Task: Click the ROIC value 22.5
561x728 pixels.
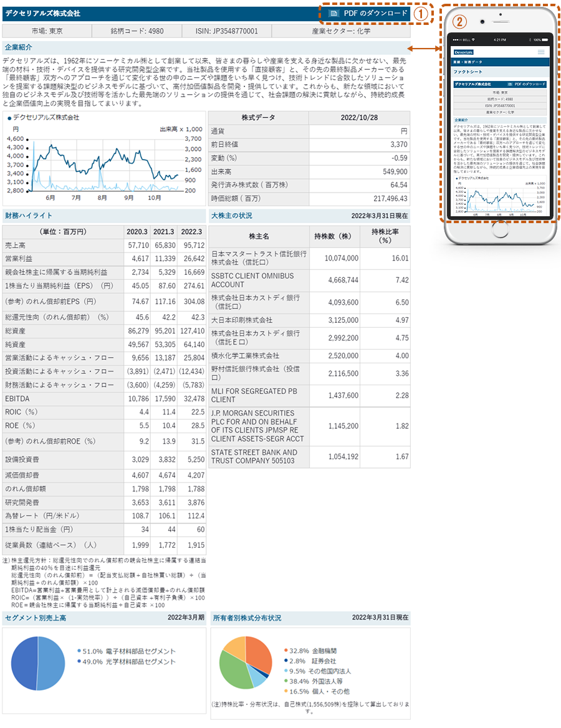Action: point(198,412)
